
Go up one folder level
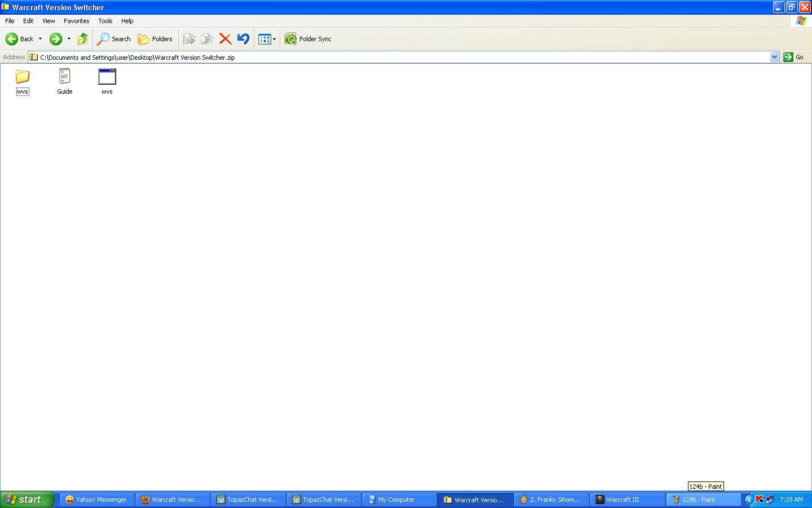point(83,39)
